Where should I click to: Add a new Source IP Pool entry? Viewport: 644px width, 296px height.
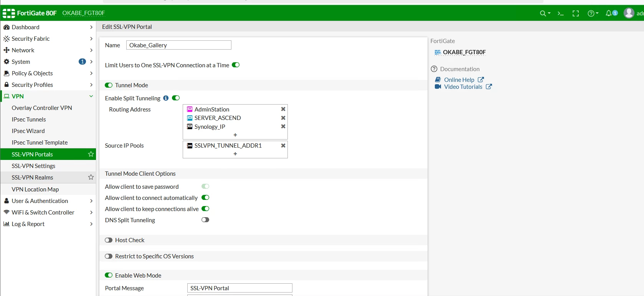coord(235,154)
